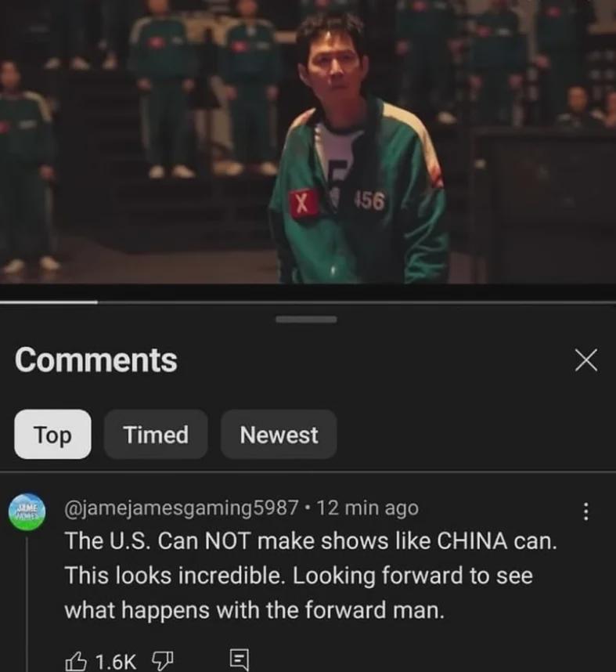Image resolution: width=616 pixels, height=672 pixels.
Task: Switch to Timed comments filter
Action: click(x=156, y=434)
